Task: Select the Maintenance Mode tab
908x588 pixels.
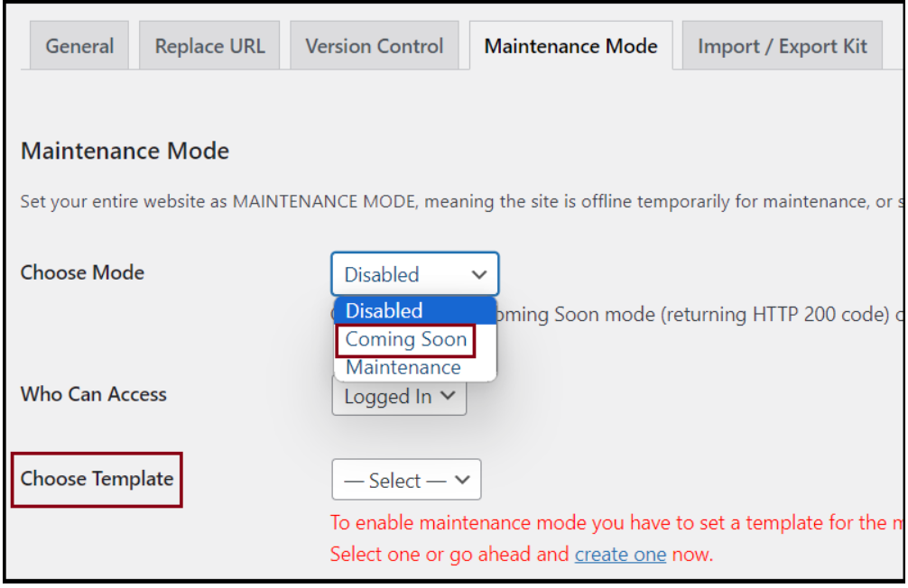Action: 570,46
